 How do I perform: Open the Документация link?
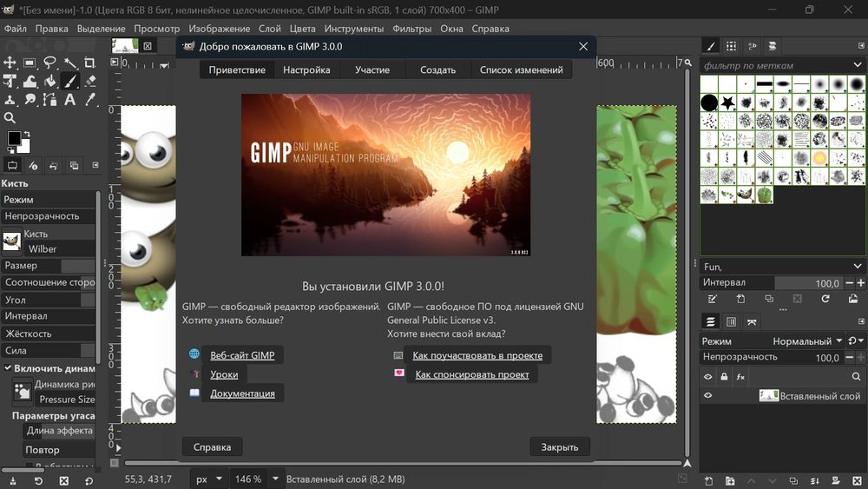click(242, 393)
